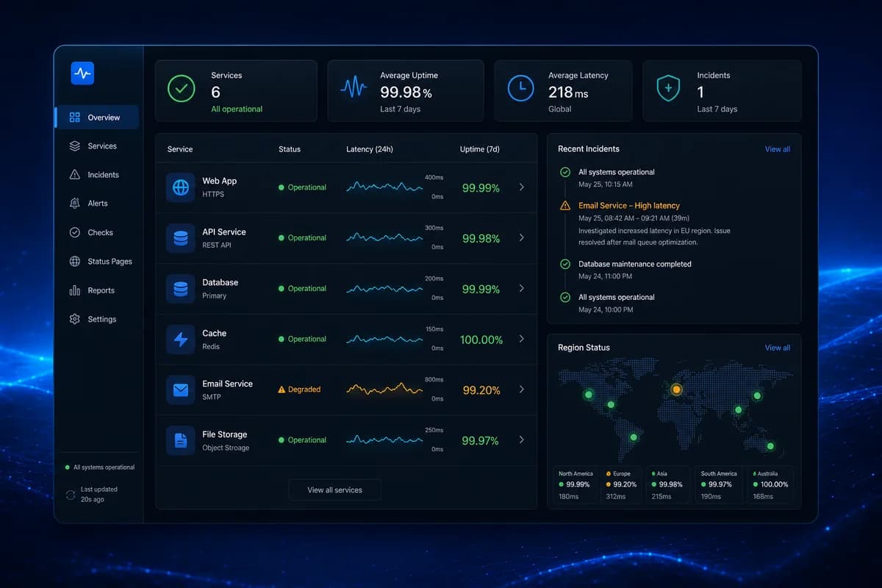882x588 pixels.
Task: Click the Average Latency clock icon
Action: [x=521, y=88]
